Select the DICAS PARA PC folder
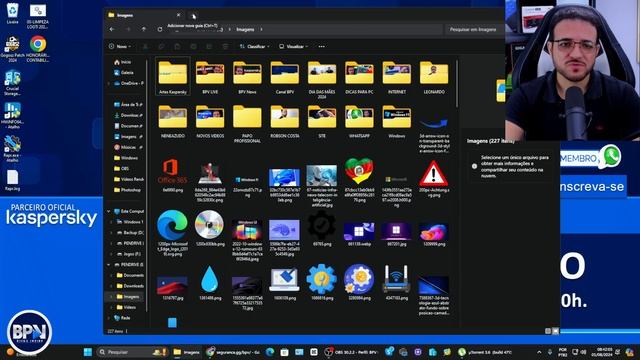 (359, 77)
